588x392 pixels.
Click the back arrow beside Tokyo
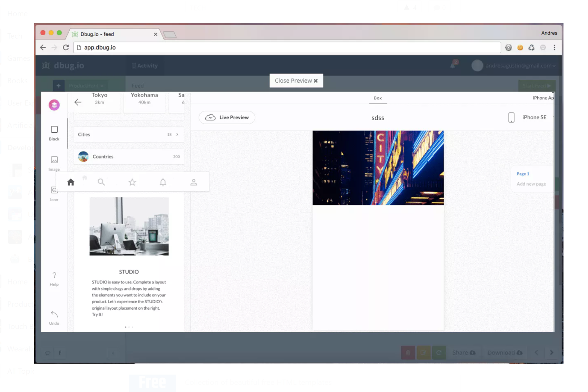click(x=78, y=102)
